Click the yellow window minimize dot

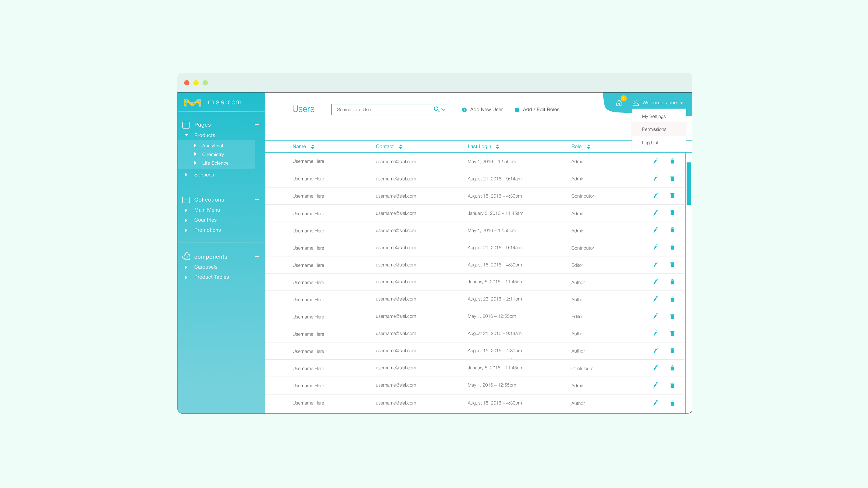[196, 83]
